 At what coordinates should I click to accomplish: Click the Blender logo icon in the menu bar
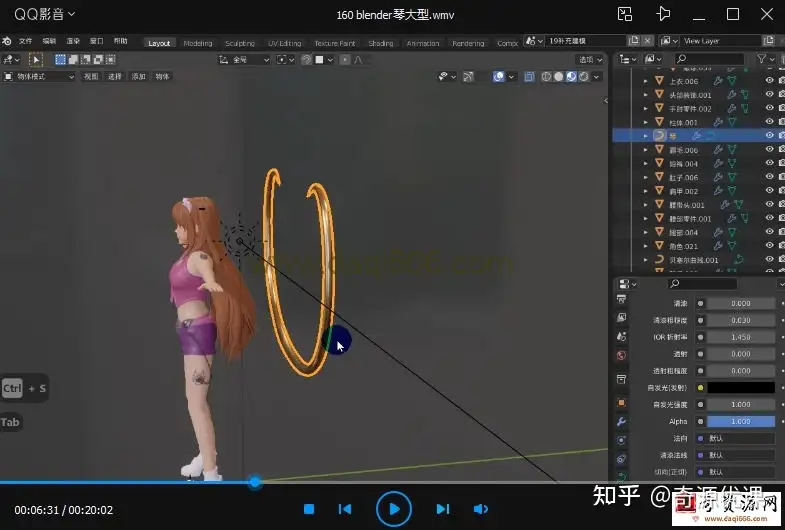tap(7, 41)
